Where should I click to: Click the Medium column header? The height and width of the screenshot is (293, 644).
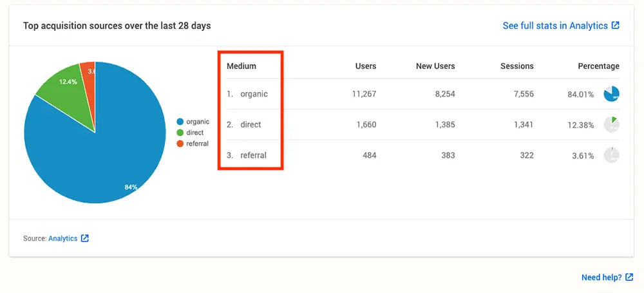[x=241, y=66]
